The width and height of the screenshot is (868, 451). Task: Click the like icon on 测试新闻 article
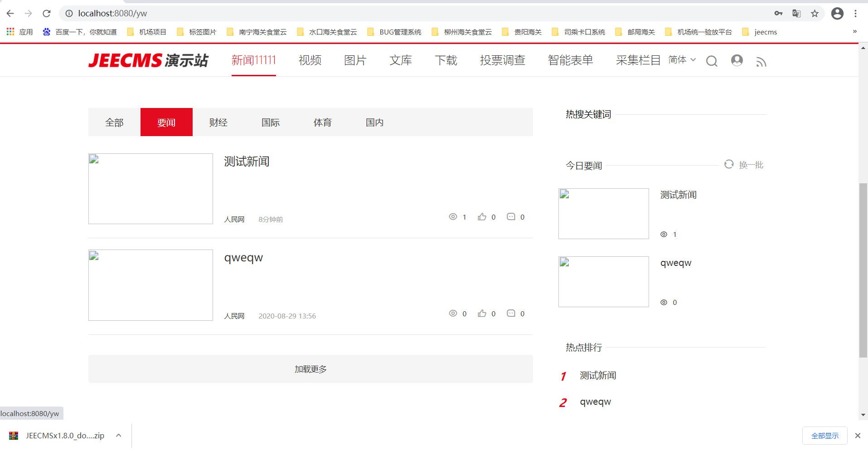(x=482, y=217)
